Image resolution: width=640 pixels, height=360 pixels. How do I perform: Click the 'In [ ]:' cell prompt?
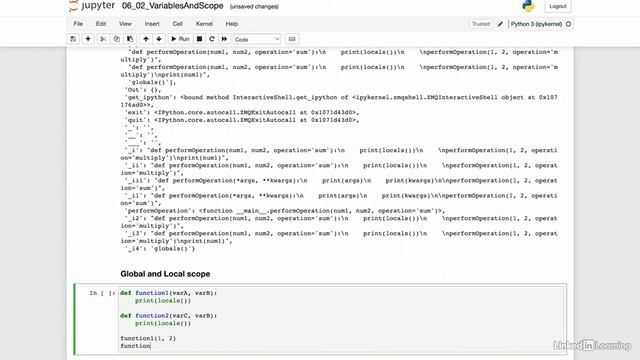(102, 293)
